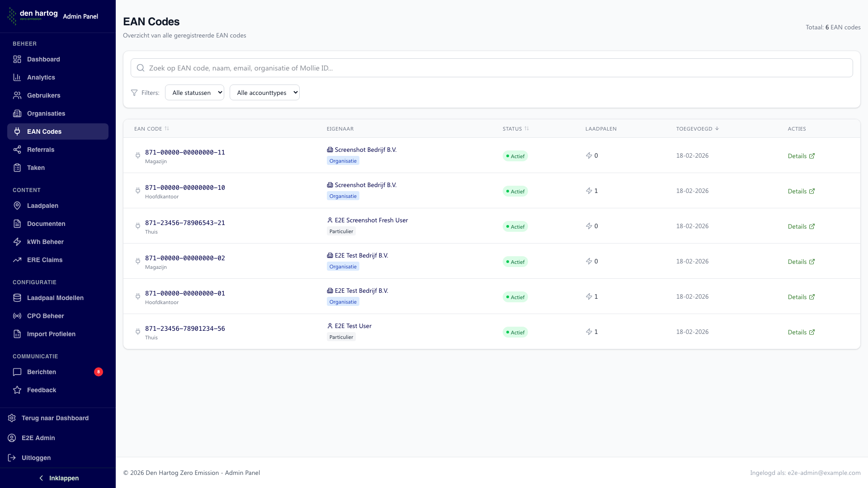Image resolution: width=868 pixels, height=488 pixels.
Task: Open Details for EAN 871-00000-00000000-11
Action: pyautogui.click(x=801, y=156)
